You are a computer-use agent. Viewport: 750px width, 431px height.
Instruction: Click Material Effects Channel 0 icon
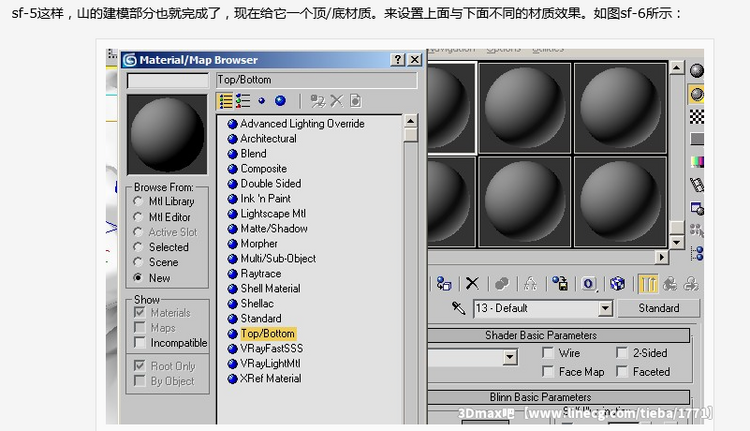588,284
